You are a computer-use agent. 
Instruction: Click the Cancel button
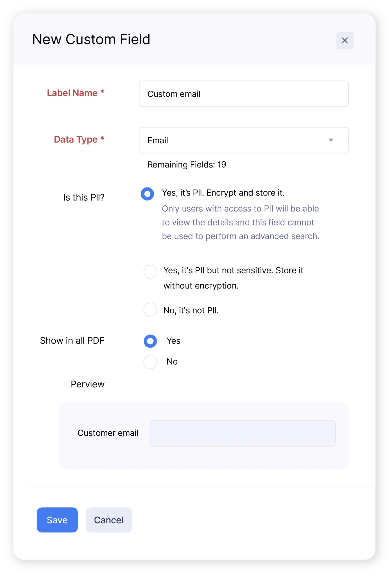[x=109, y=520]
